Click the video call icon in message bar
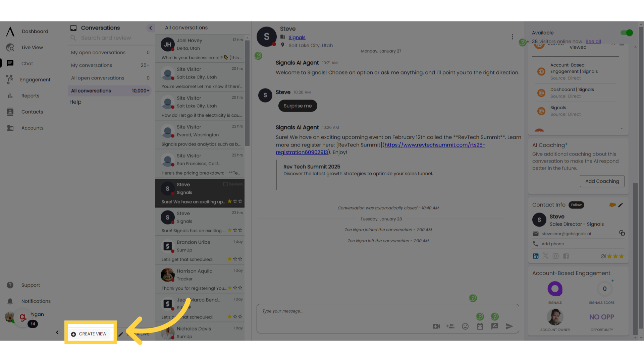Viewport: 644px width, 362px height. [x=436, y=326]
